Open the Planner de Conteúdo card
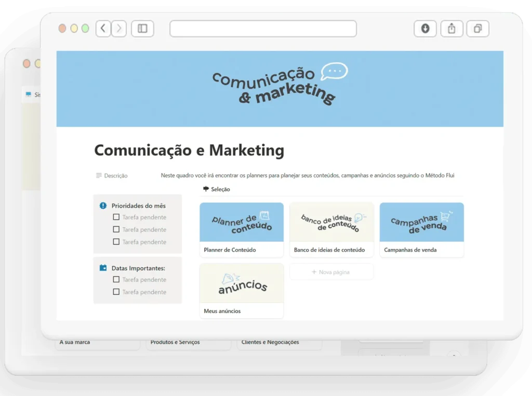Image resolution: width=532 pixels, height=396 pixels. tap(242, 230)
